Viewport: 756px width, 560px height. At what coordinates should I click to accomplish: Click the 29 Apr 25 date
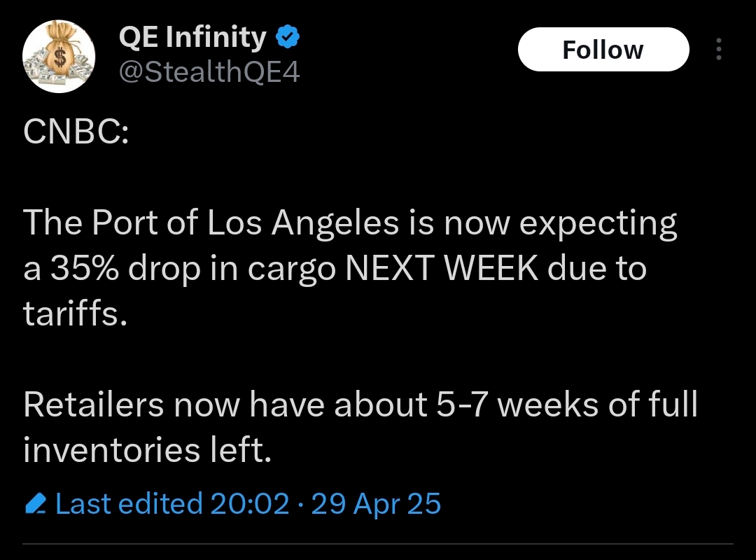click(x=376, y=503)
